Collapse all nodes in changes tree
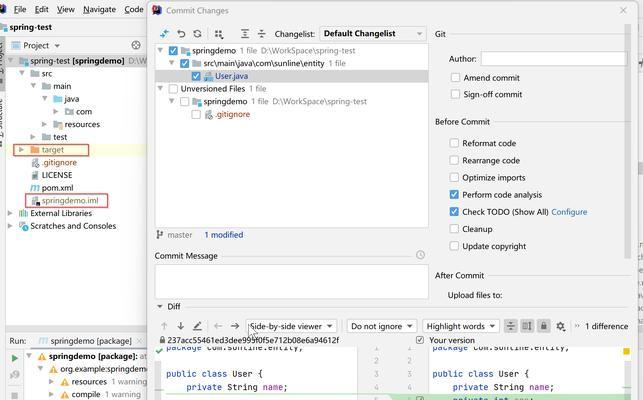 261,34
